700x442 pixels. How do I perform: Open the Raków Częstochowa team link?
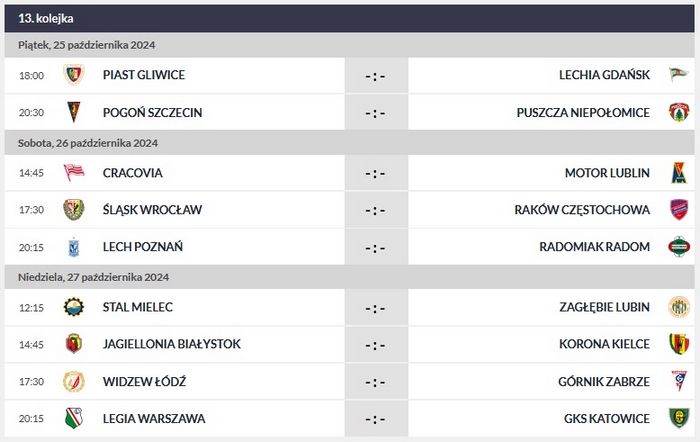click(596, 209)
